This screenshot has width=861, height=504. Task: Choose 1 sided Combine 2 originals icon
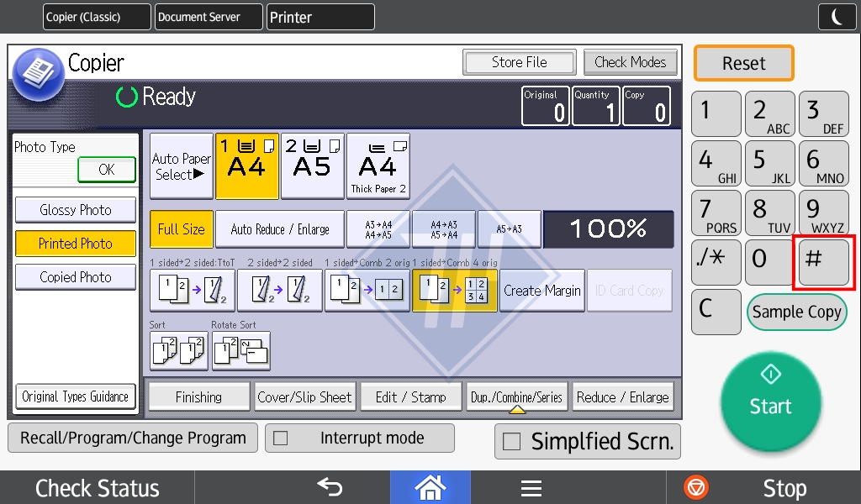point(367,291)
